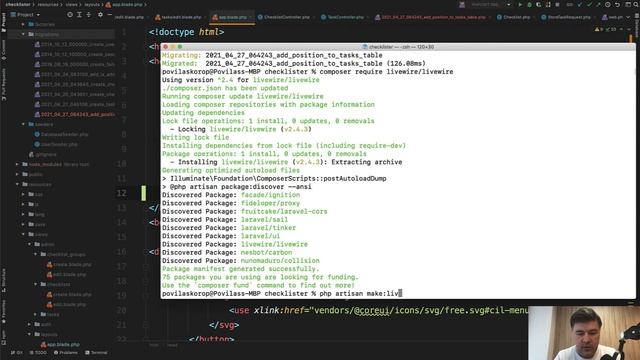
Task: Click line number 12 in editor gutter
Action: tap(122, 193)
